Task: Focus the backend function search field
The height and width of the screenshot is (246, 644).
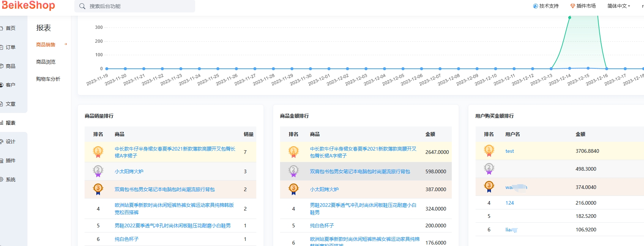Action: [135, 6]
